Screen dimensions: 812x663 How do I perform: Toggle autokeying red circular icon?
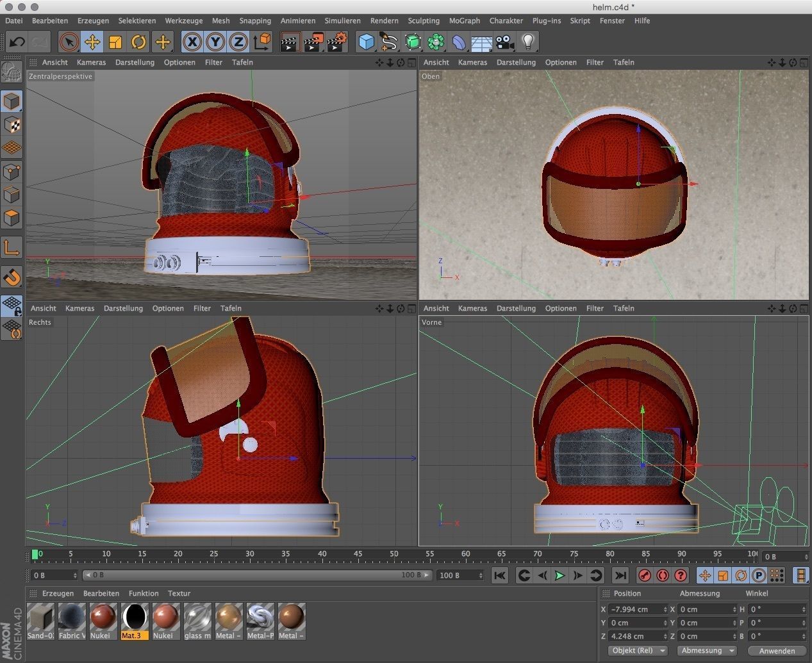(663, 575)
